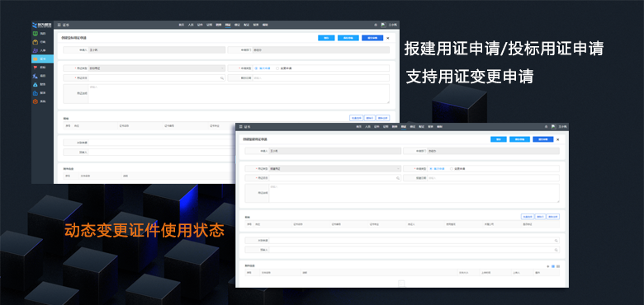The height and width of the screenshot is (305, 644).
Task: Click the magnifier in the front window field below 关联单据
Action: click(556, 250)
